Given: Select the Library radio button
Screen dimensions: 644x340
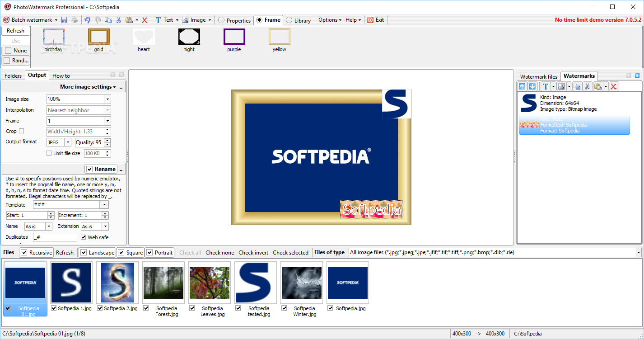Looking at the screenshot, I should tap(289, 20).
